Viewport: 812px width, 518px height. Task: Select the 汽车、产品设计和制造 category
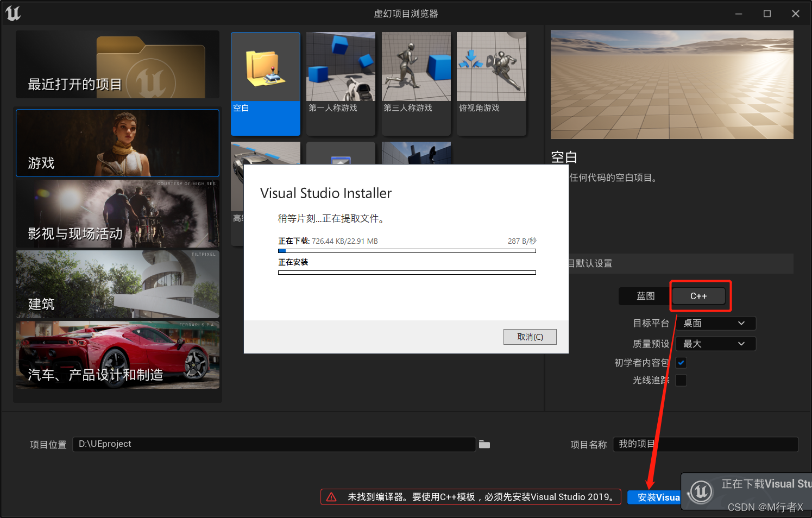point(117,355)
